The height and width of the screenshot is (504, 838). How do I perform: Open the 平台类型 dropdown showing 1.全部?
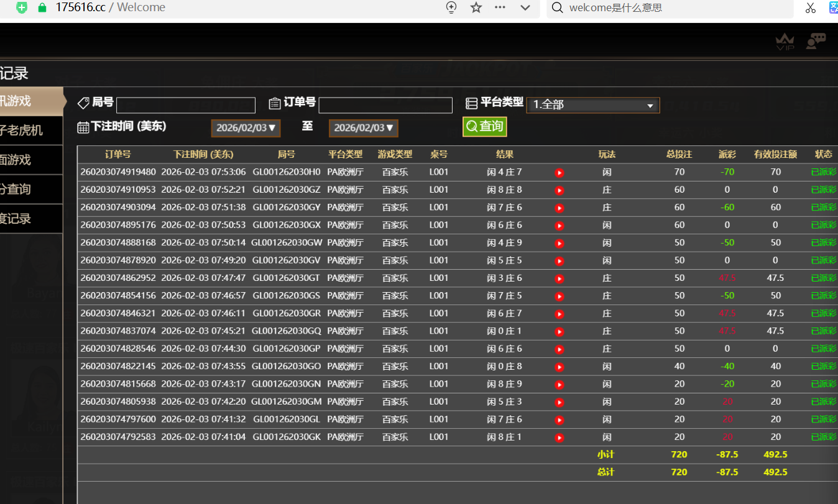pos(592,105)
